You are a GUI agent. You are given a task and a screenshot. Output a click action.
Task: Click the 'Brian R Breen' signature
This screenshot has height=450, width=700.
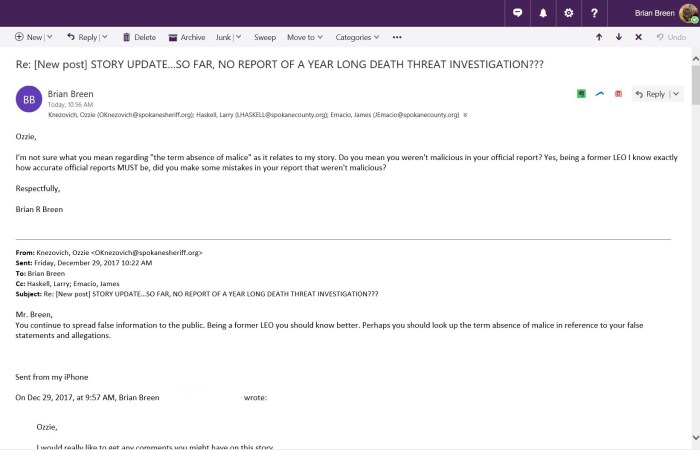39,209
